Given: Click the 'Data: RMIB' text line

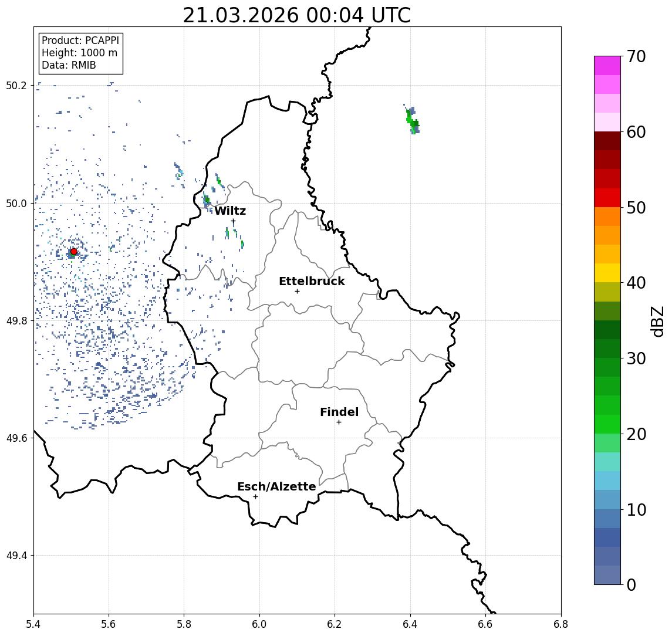Looking at the screenshot, I should pyautogui.click(x=69, y=65).
